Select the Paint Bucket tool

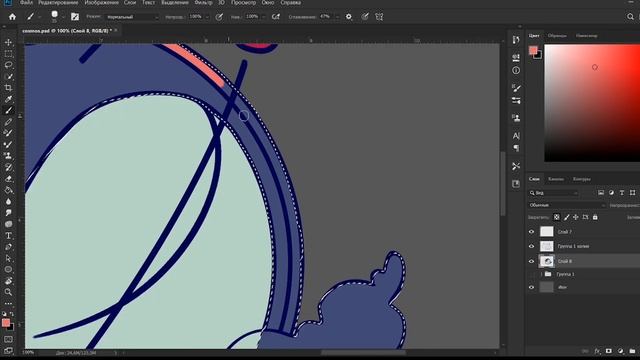coord(8,190)
